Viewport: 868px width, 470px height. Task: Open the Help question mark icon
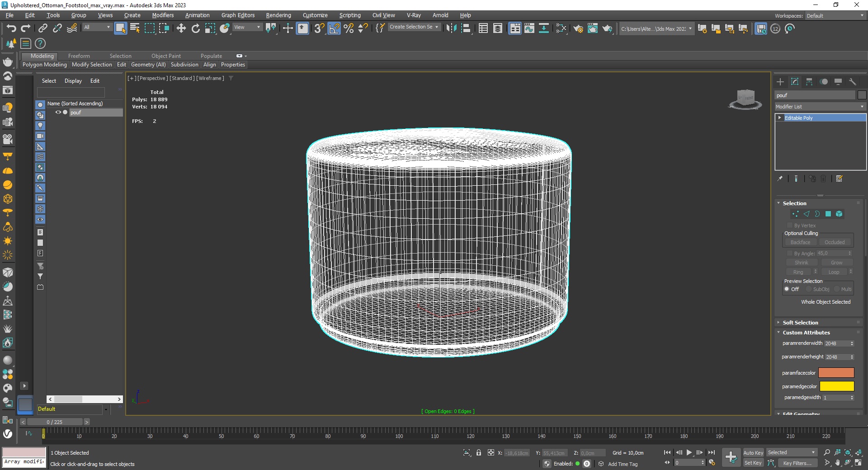pyautogui.click(x=40, y=43)
